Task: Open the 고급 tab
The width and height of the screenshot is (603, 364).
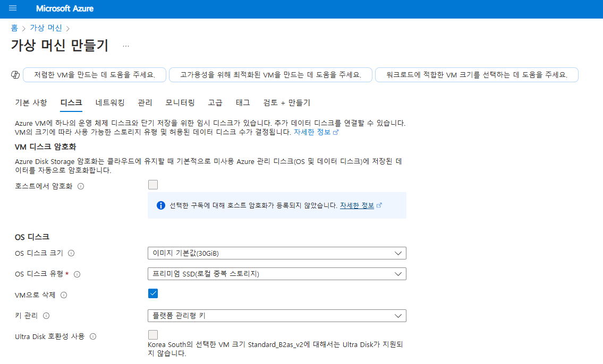Action: 215,102
